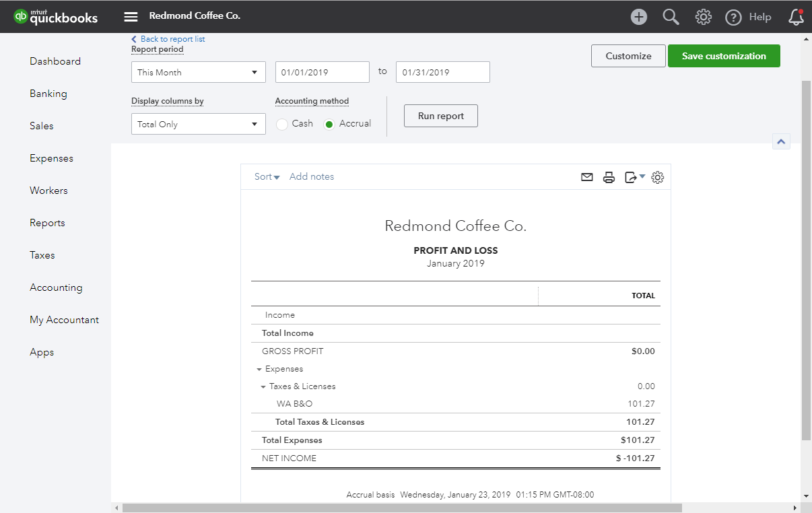The height and width of the screenshot is (513, 812).
Task: Click the Run report button
Action: coord(440,116)
